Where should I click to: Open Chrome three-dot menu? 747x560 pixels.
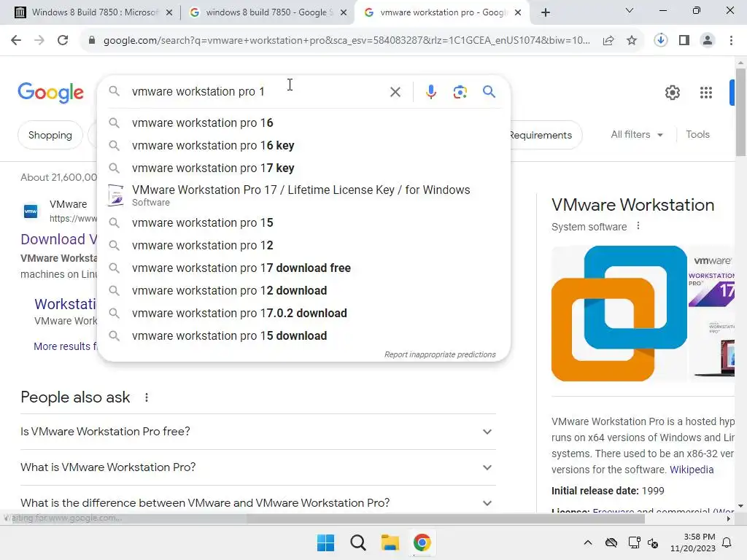[731, 41]
